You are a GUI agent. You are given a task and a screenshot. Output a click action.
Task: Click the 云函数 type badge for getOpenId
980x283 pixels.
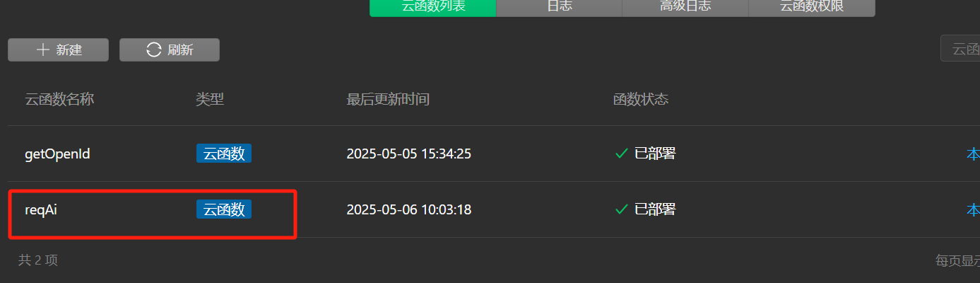(224, 153)
